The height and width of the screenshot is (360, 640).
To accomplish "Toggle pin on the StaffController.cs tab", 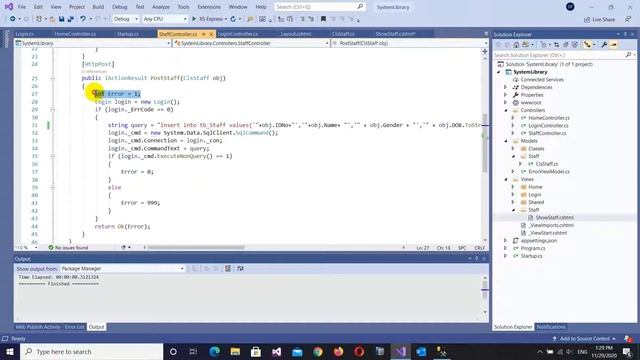I will 204,34.
